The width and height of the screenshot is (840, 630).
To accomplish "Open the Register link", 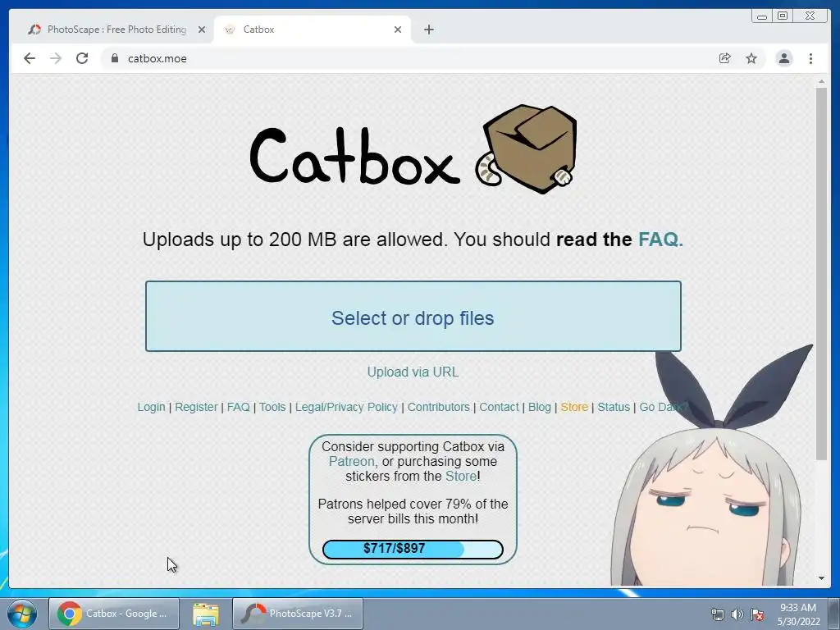I will (x=196, y=407).
